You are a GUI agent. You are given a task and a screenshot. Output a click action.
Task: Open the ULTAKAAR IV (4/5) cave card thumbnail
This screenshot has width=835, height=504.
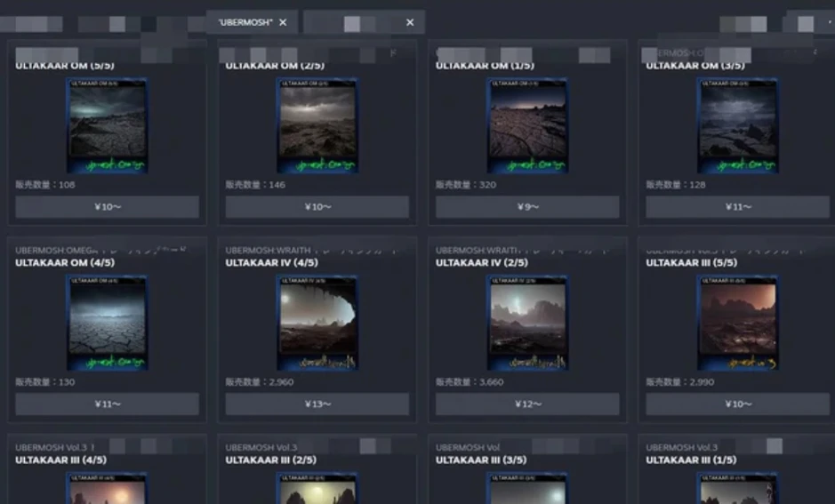(x=317, y=323)
